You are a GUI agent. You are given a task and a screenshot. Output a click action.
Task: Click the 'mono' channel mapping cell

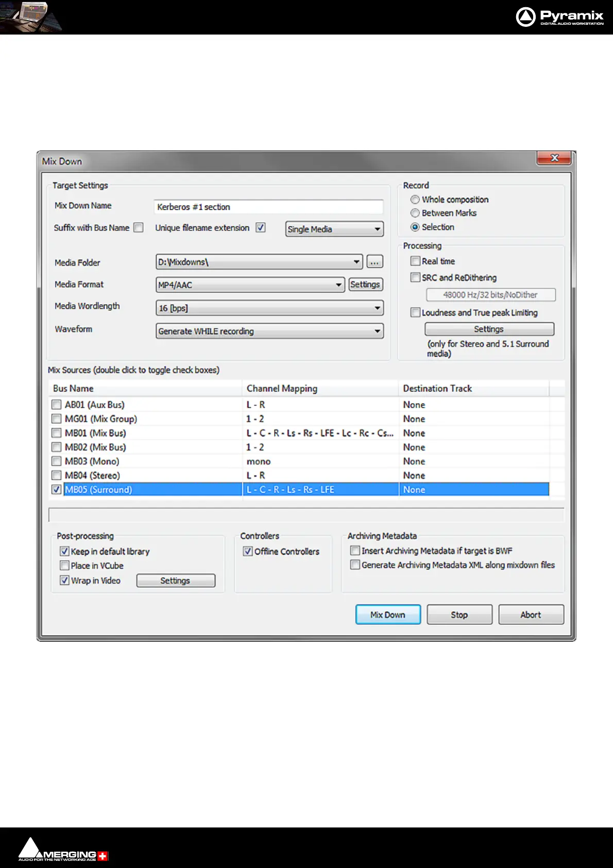click(x=259, y=461)
